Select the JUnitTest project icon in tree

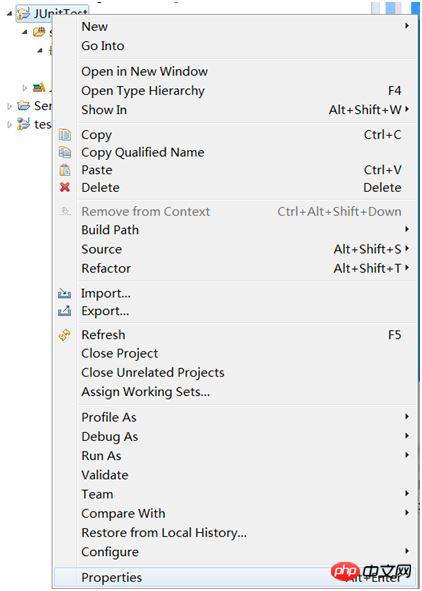pos(23,14)
